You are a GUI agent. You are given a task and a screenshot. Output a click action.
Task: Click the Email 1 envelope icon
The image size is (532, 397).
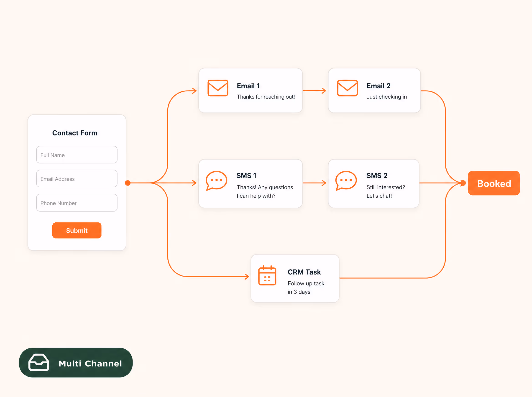(x=217, y=88)
